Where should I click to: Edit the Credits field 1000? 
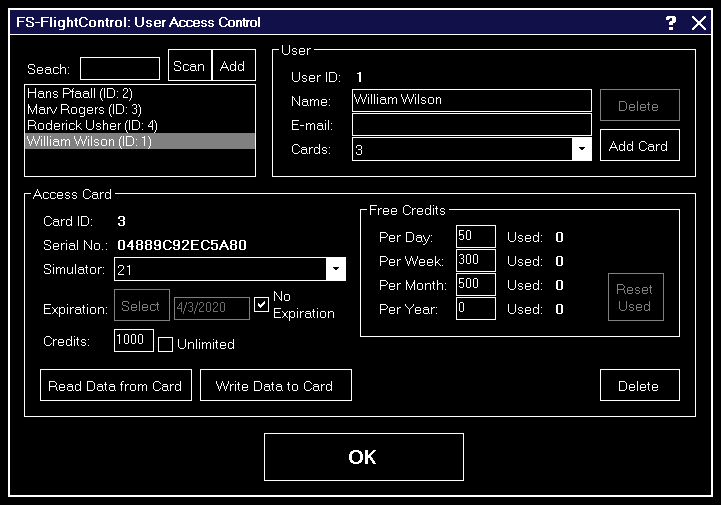(134, 340)
